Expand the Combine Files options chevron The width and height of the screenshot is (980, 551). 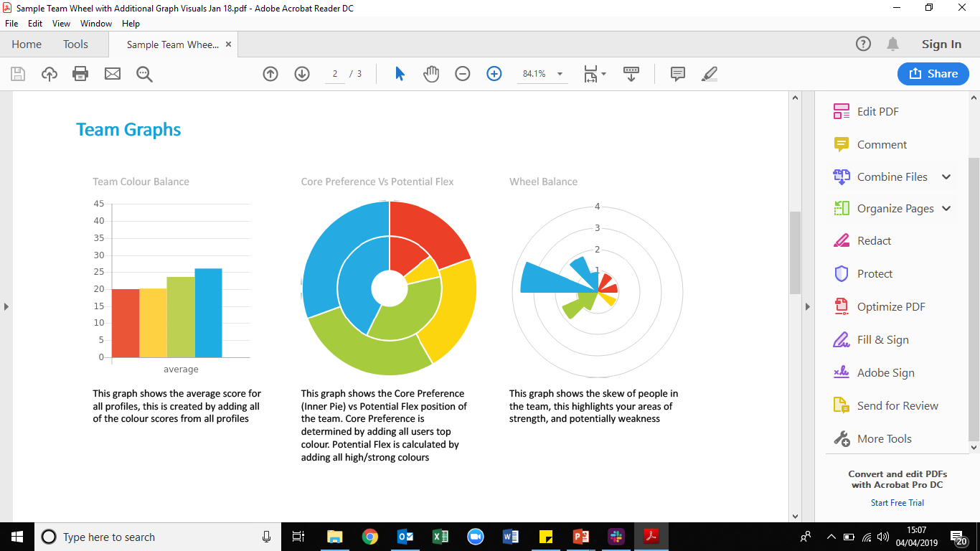tap(946, 177)
